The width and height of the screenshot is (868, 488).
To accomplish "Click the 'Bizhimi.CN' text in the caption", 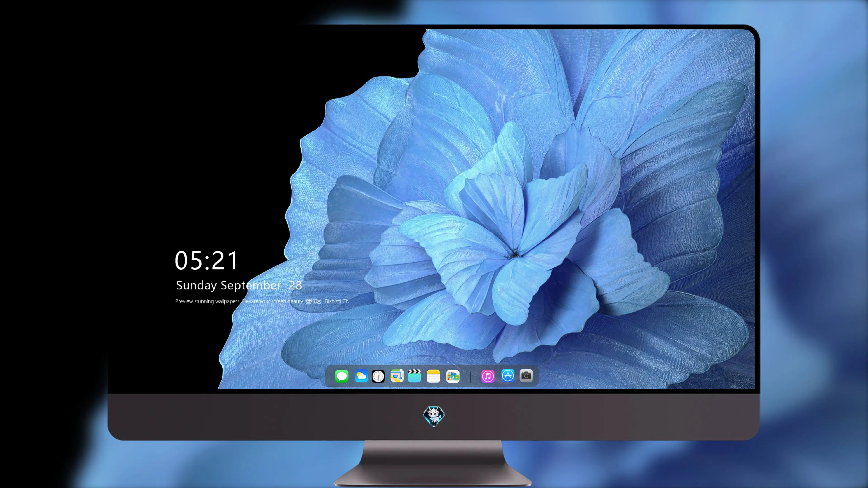I will (x=337, y=301).
